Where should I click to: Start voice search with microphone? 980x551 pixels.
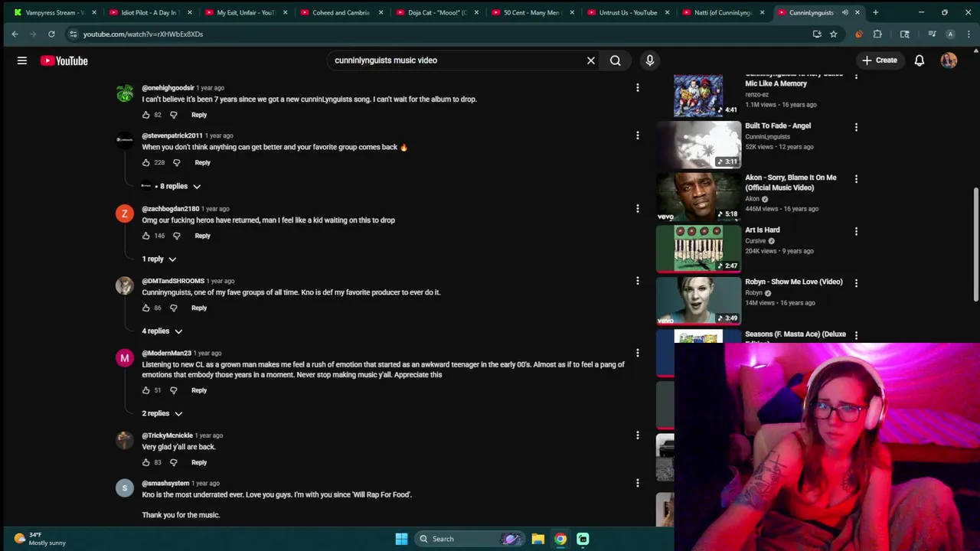pos(650,60)
